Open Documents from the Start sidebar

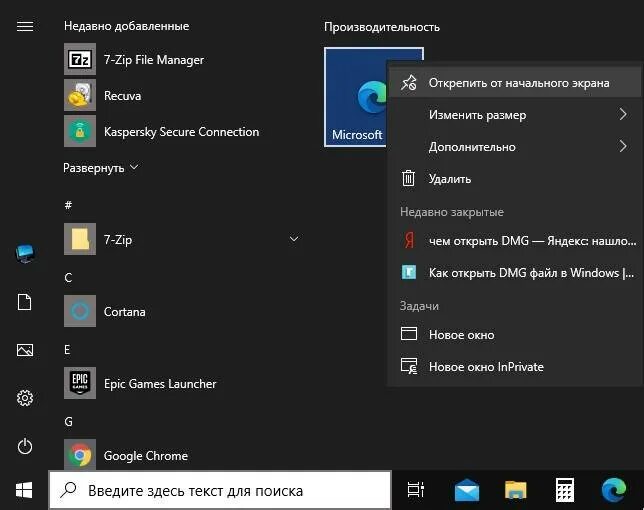(x=25, y=302)
